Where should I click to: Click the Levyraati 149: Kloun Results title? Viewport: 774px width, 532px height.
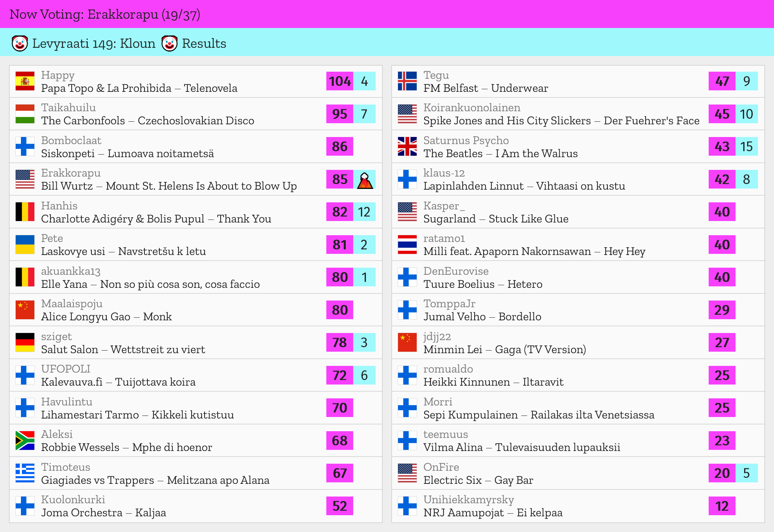129,44
